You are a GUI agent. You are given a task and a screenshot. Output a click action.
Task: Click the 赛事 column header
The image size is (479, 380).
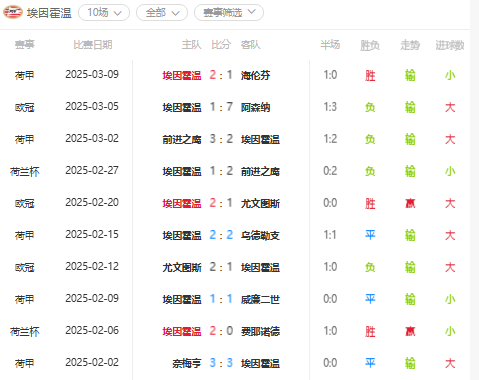point(25,45)
